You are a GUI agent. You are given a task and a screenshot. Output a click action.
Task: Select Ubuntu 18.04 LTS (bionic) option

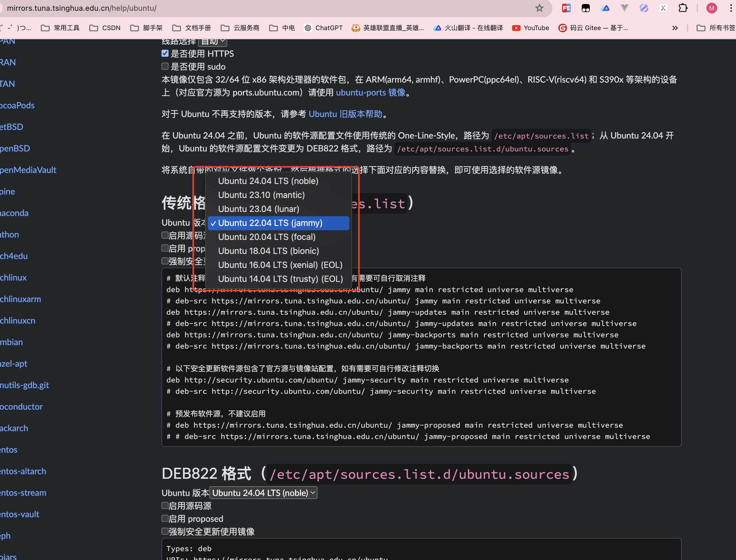tap(279, 251)
